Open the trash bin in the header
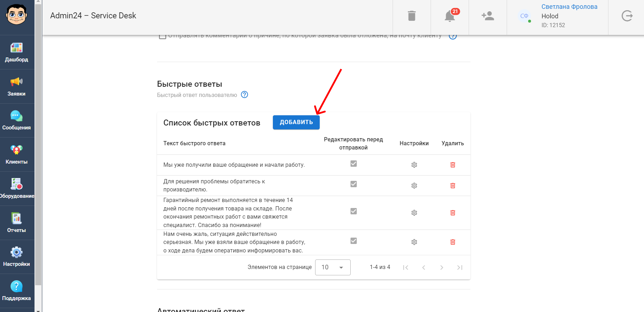Viewport: 644px width, 312px height. tap(412, 16)
